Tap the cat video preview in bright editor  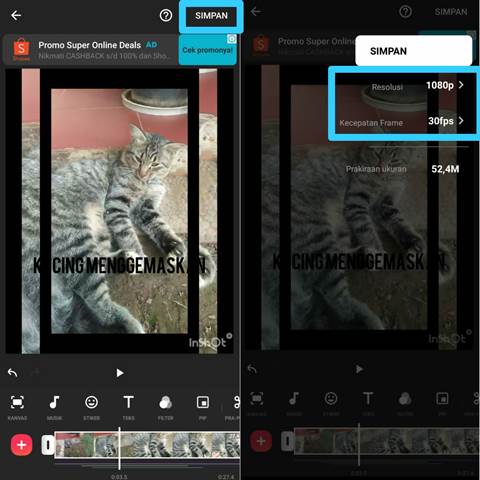119,211
